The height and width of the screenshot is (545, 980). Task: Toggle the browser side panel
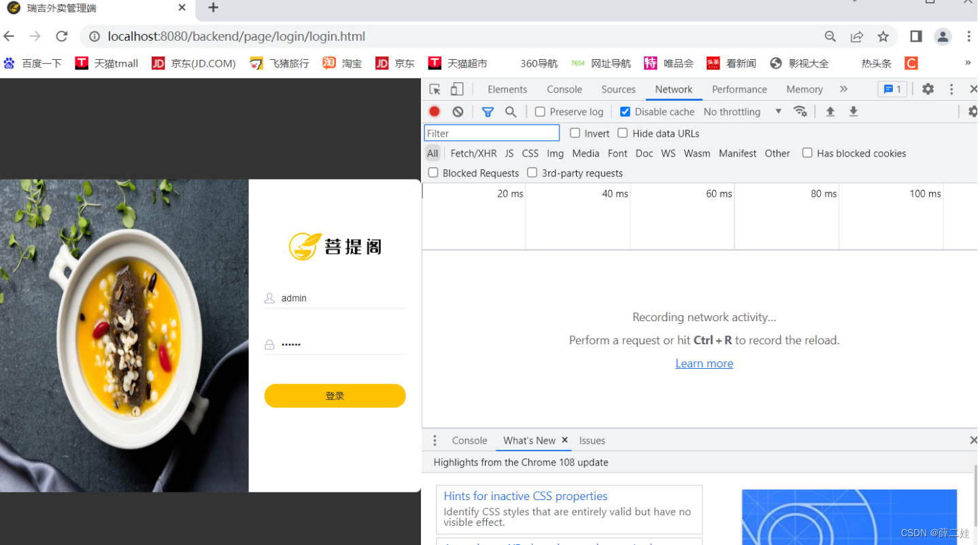click(916, 37)
